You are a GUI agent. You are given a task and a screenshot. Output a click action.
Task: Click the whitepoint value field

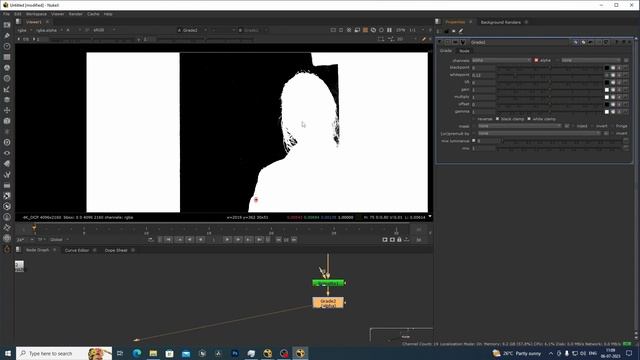click(484, 75)
